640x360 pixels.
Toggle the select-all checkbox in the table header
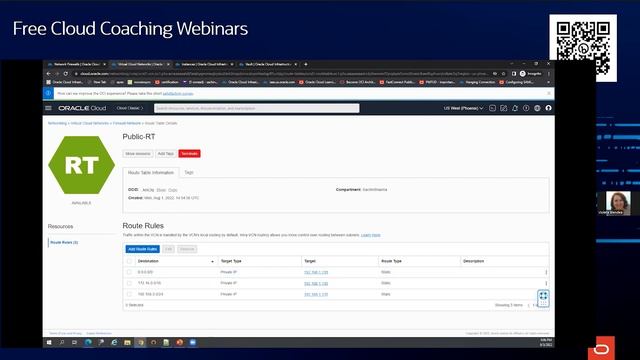click(x=129, y=261)
